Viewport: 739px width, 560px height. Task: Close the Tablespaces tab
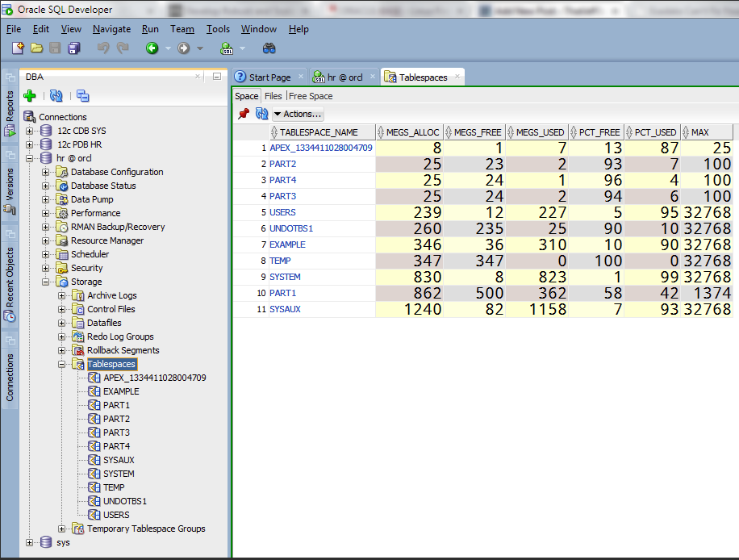click(x=457, y=77)
